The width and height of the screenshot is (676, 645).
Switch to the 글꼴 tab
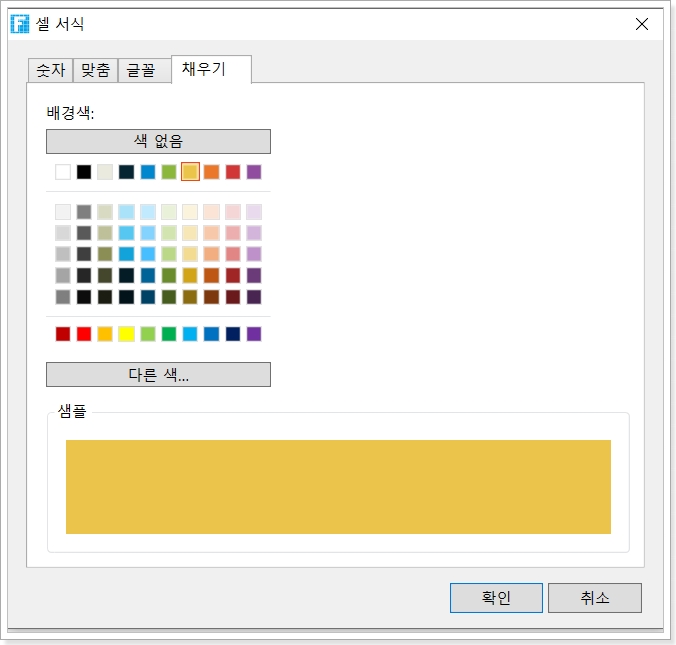coord(141,71)
